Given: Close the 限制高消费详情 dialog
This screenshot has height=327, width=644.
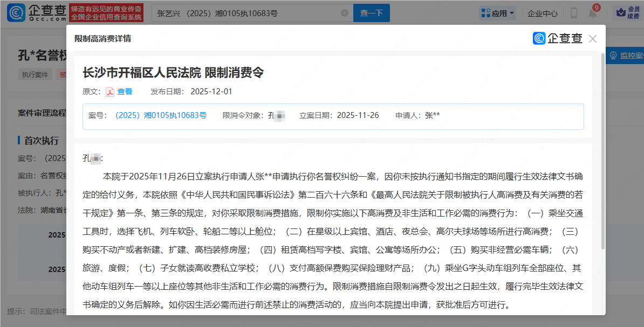Looking at the screenshot, I should click(593, 39).
